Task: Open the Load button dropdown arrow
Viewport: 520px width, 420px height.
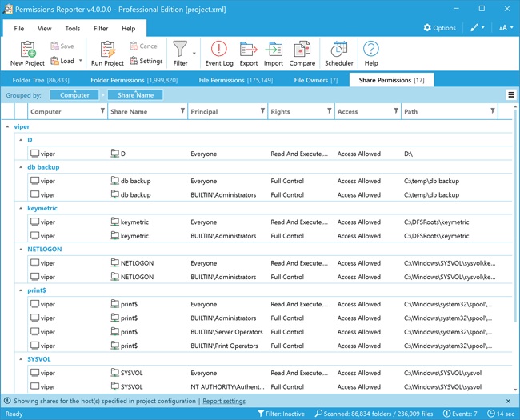Action: coord(80,61)
